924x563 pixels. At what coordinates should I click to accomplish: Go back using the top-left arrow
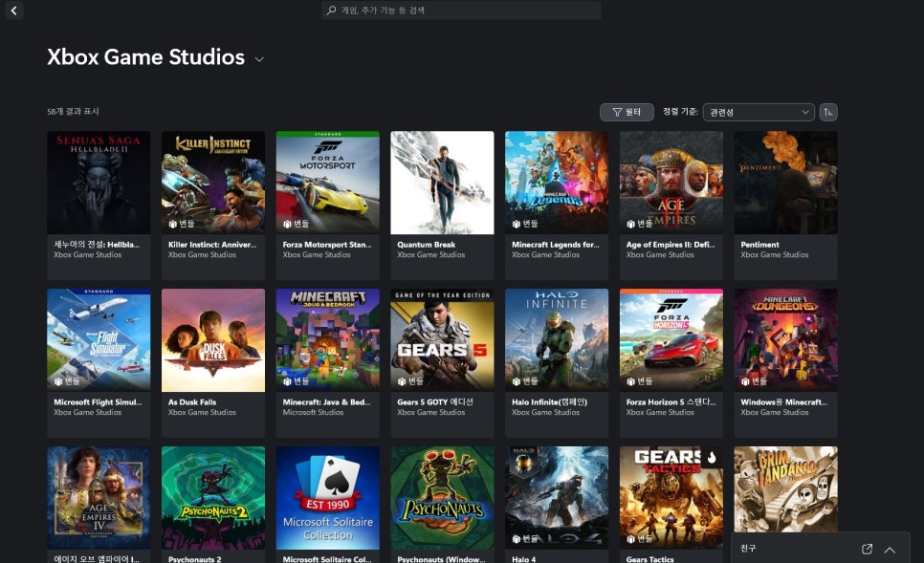click(14, 10)
